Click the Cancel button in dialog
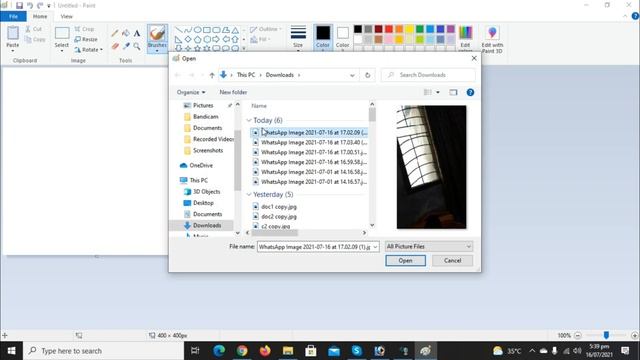This screenshot has width=640, height=360. 452,260
